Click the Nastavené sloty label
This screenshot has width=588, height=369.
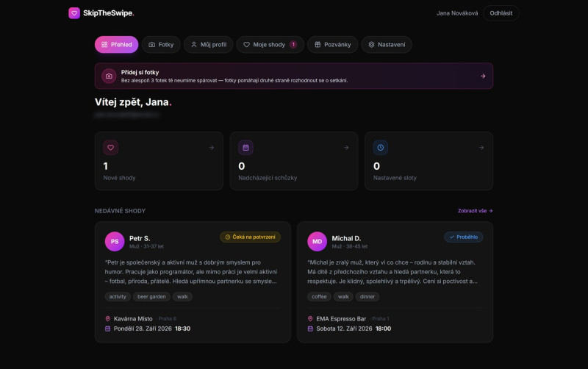pos(395,178)
